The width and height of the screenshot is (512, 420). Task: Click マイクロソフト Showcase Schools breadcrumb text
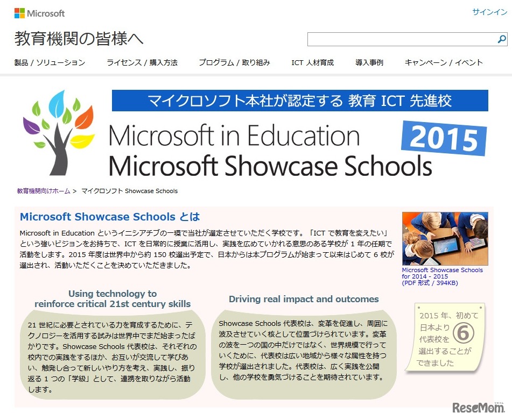(129, 191)
